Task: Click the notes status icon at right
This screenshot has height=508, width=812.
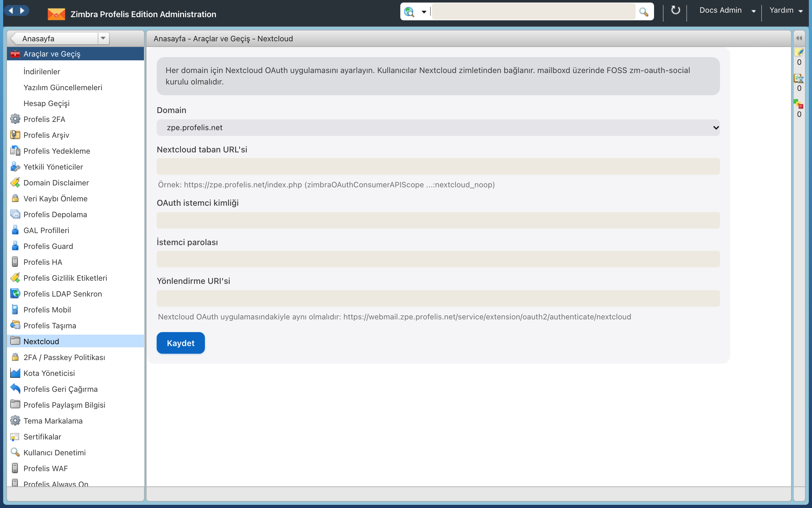Action: pyautogui.click(x=799, y=52)
